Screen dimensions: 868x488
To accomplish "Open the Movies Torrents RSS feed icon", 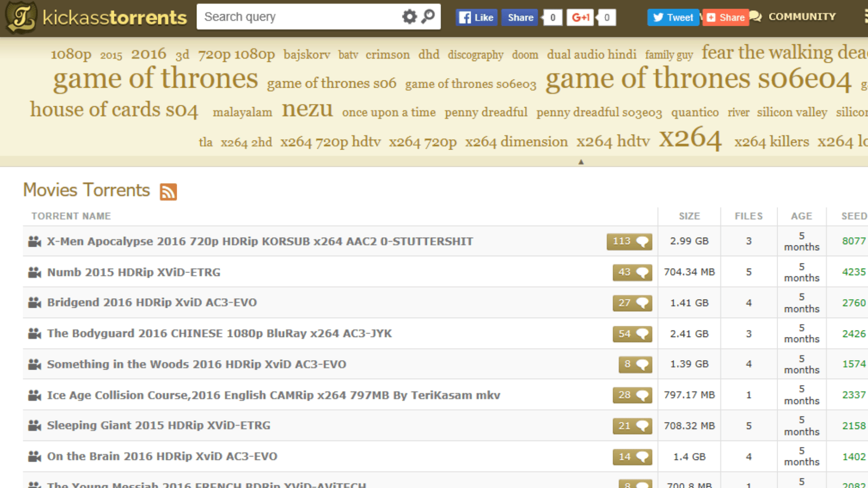I will pyautogui.click(x=168, y=191).
